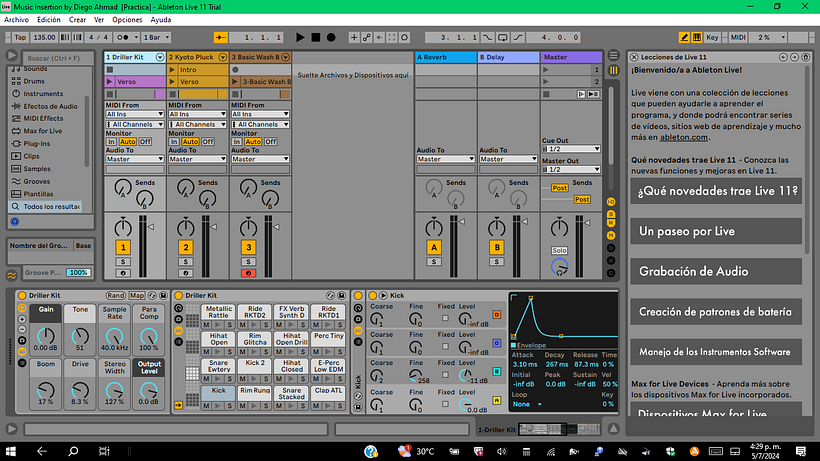Click the browser search field

[58, 58]
